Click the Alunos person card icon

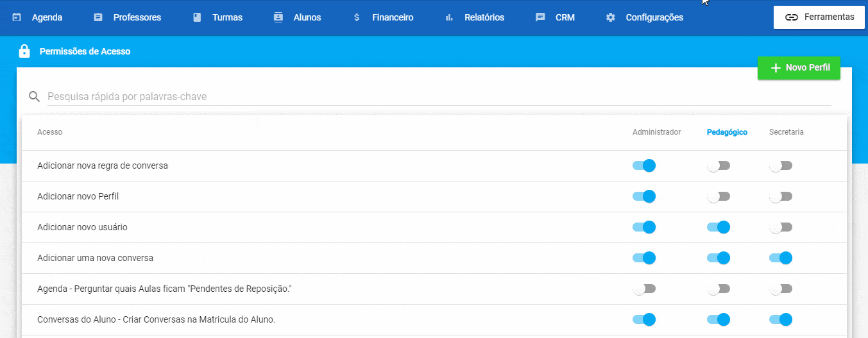point(278,17)
